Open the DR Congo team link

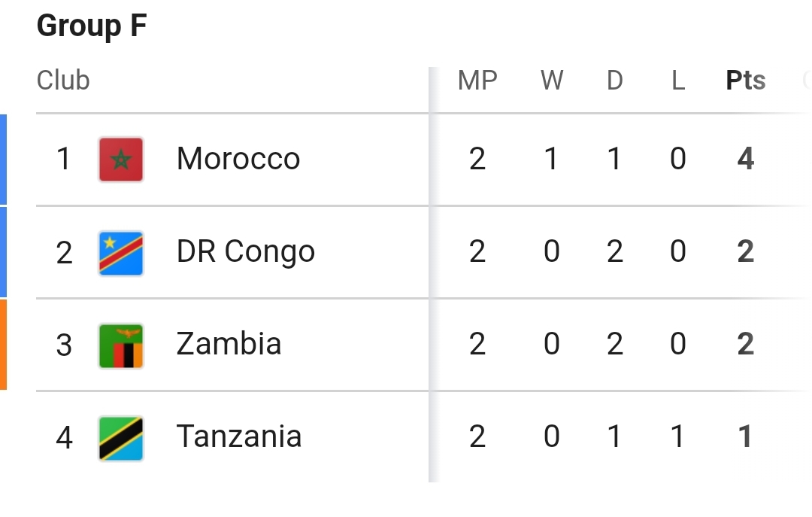245,252
